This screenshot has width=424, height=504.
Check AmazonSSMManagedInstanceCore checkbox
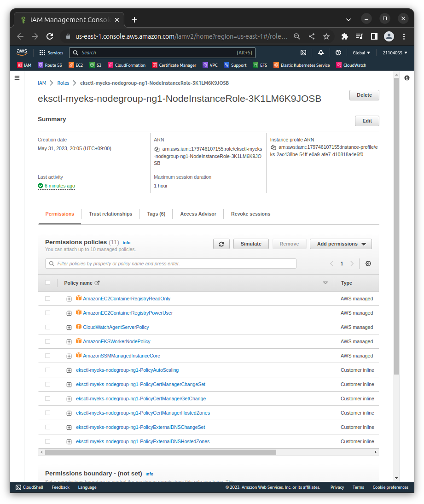coord(48,356)
